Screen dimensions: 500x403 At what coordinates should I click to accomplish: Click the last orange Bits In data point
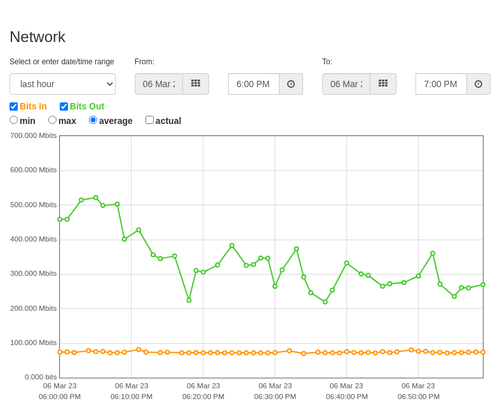[x=483, y=352]
